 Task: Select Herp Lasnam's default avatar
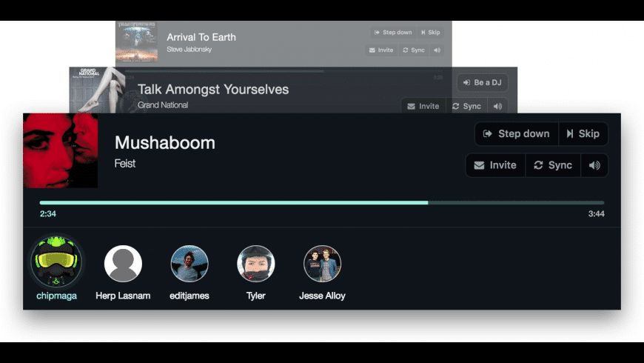coord(123,264)
